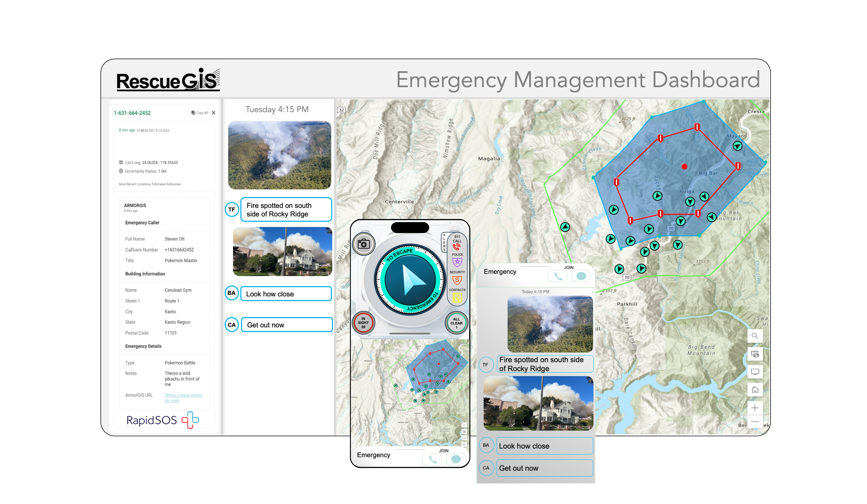Click the Tuesday 4:15 PM feed timestamp
This screenshot has height=504, width=867.
tap(277, 109)
